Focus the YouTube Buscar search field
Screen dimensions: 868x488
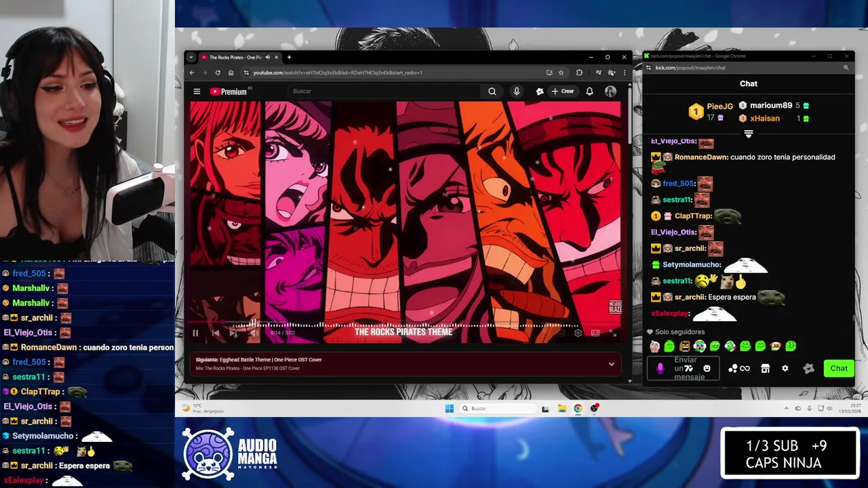coord(384,91)
